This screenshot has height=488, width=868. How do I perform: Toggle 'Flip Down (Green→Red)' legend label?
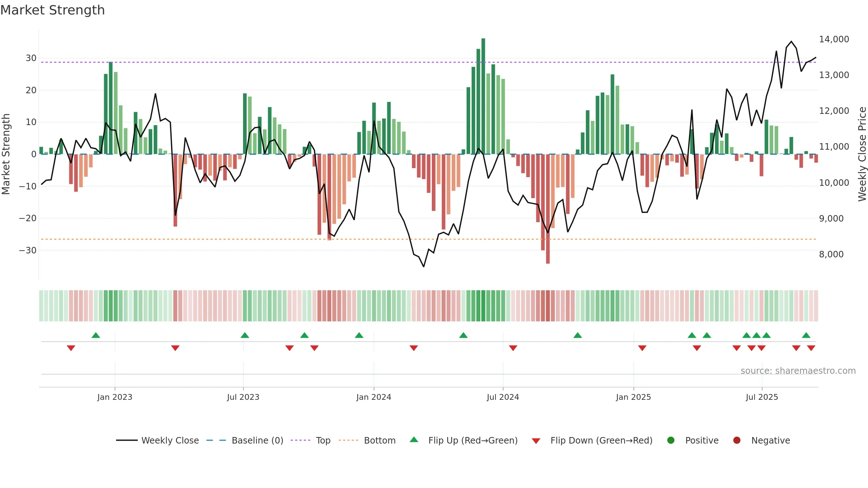(601, 440)
